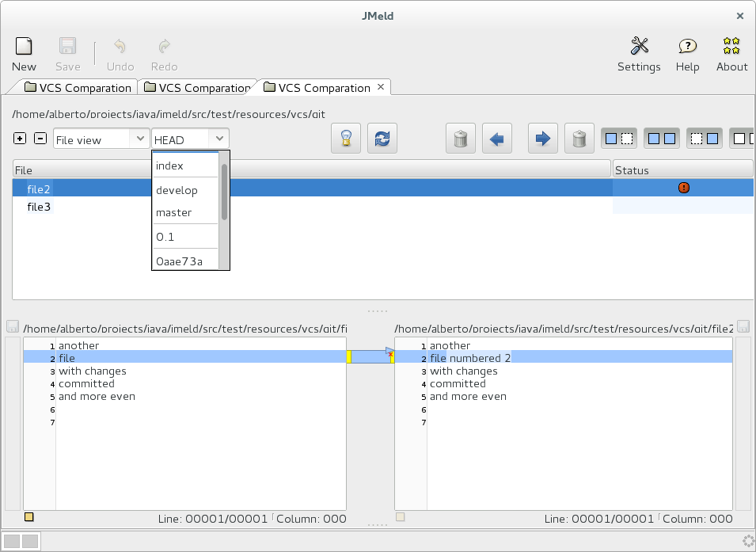Select file3 row in file list
Screen dimensions: 756x552
click(x=383, y=207)
